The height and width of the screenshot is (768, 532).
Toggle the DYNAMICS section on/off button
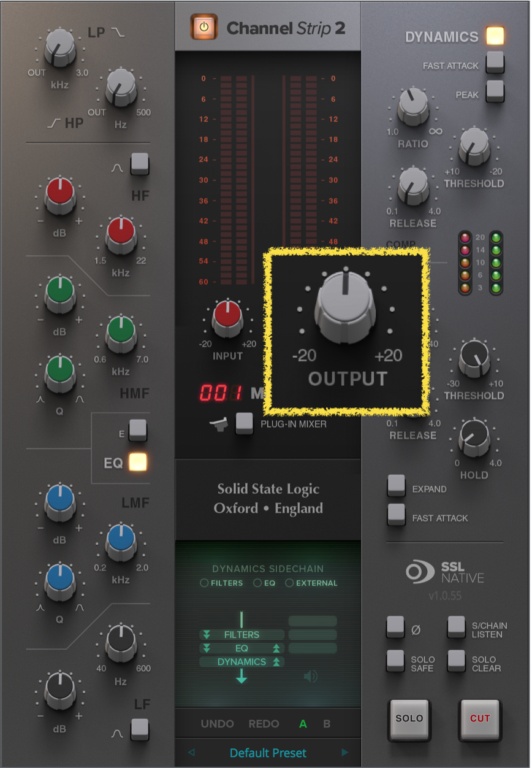[x=495, y=36]
